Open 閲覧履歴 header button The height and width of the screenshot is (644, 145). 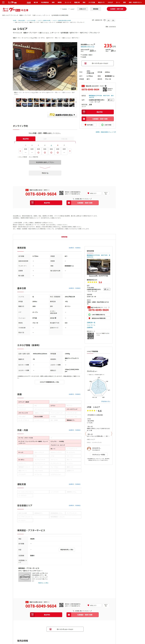(95, 9)
